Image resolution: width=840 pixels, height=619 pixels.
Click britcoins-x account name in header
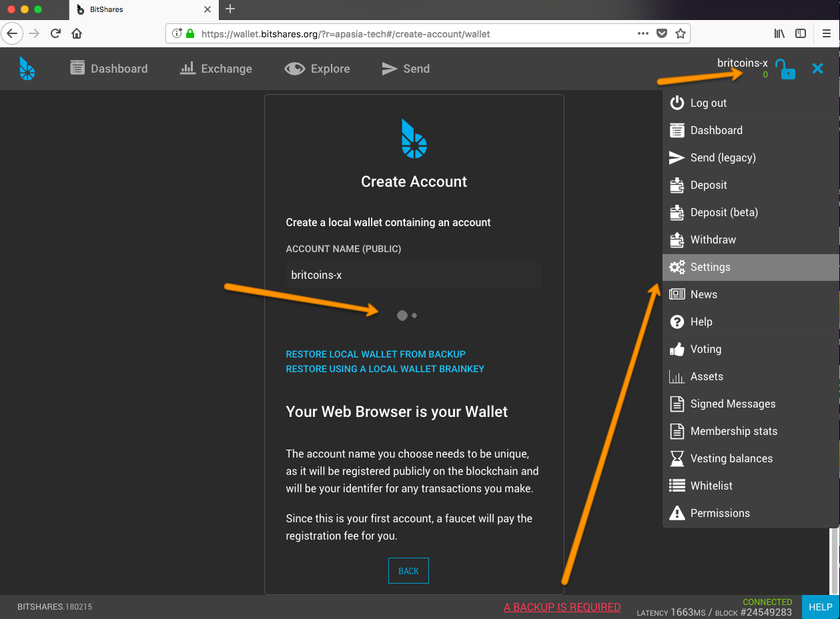743,63
